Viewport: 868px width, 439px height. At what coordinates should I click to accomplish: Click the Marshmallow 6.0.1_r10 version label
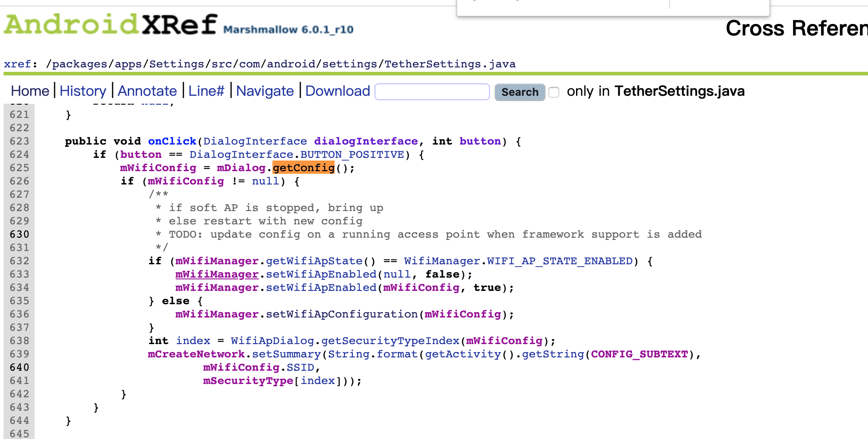(x=288, y=30)
